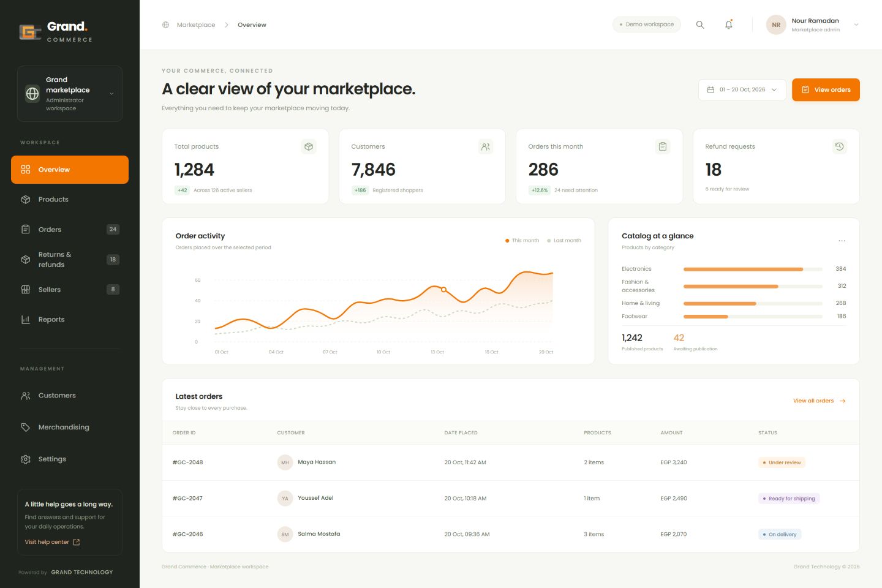The width and height of the screenshot is (882, 588).
Task: Open Reports in the sidebar
Action: (x=70, y=320)
